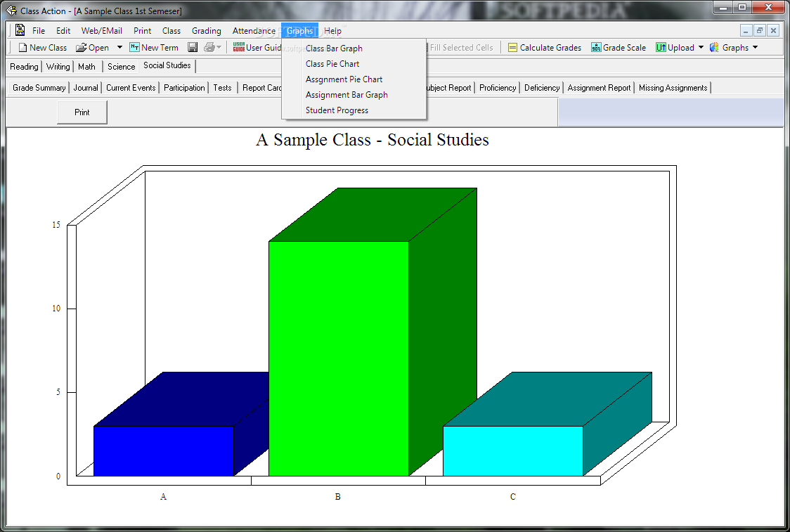Switch to the Science subject tab

(121, 67)
